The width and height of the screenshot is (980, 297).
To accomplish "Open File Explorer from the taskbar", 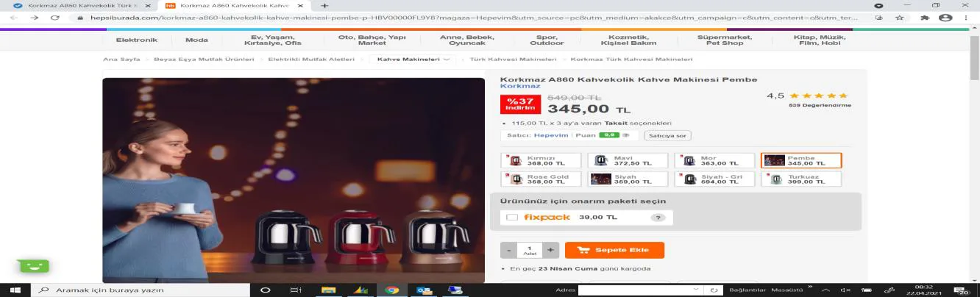I will click(x=328, y=290).
